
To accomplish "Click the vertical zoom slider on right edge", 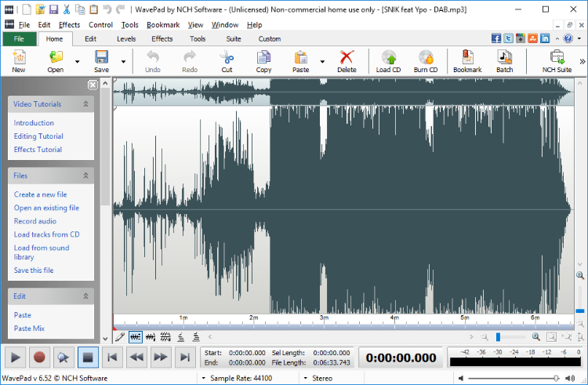I will tap(580, 300).
